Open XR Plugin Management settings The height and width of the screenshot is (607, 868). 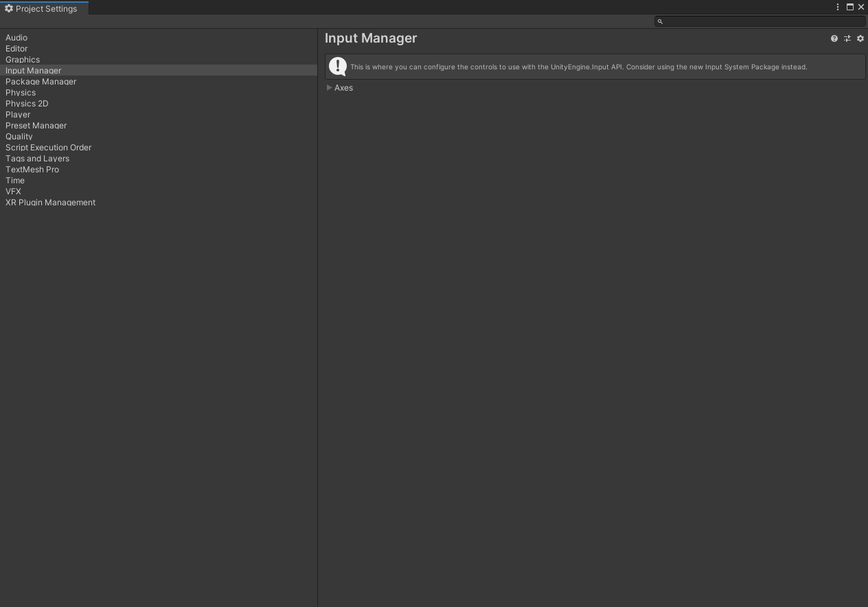point(159,203)
